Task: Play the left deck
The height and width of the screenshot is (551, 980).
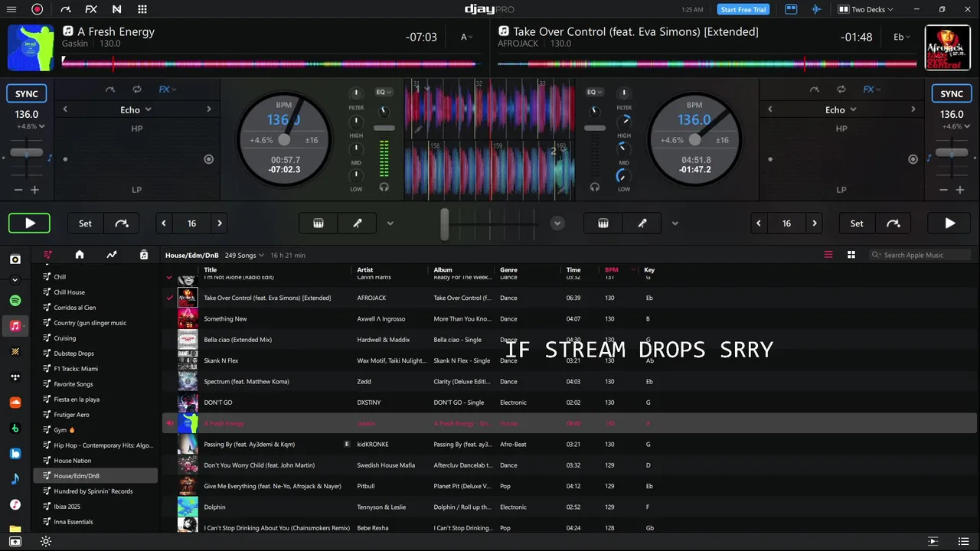Action: point(30,223)
